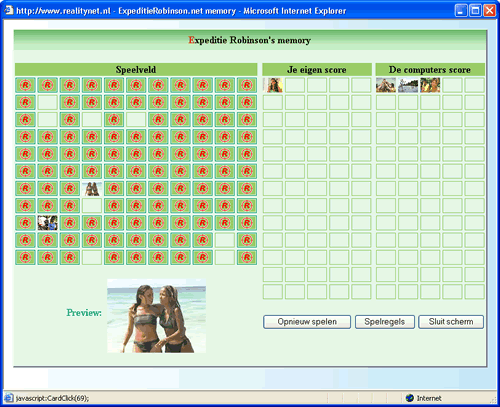Click second thumbnail under De computers score
Screen dimensions: 500x407
coord(408,85)
